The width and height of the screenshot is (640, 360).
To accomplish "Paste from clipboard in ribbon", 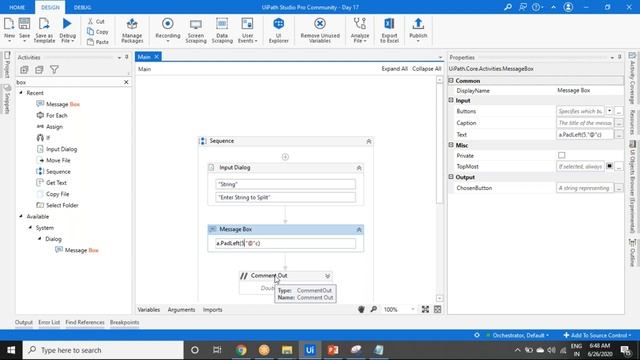I will click(98, 42).
